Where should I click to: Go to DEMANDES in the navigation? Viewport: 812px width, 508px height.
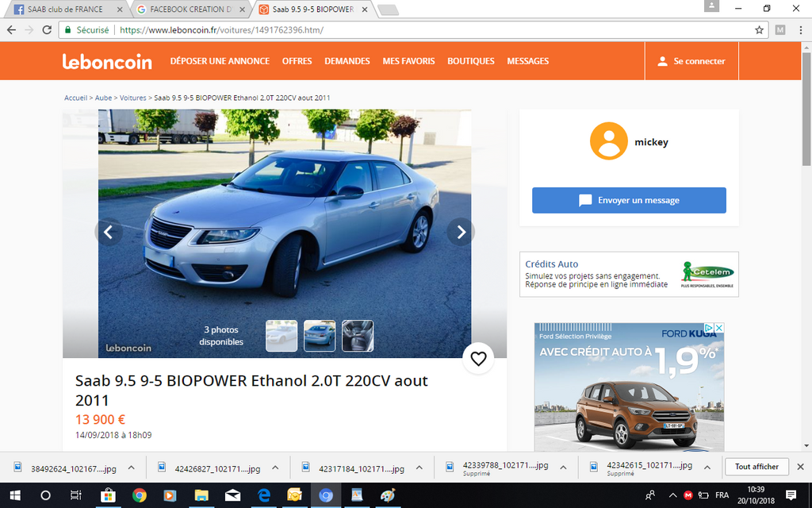347,61
